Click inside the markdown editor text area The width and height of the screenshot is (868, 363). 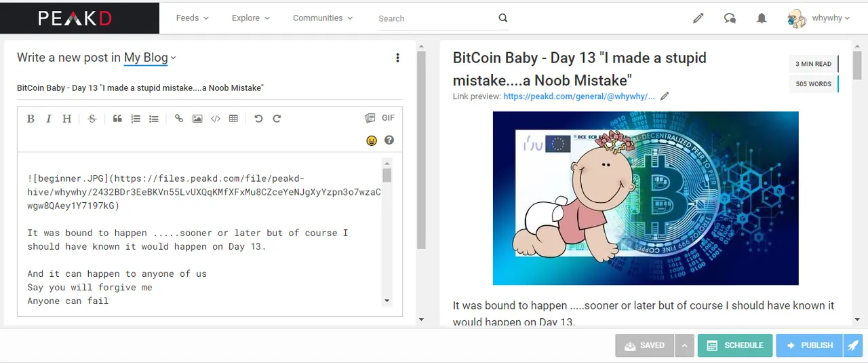(203, 231)
